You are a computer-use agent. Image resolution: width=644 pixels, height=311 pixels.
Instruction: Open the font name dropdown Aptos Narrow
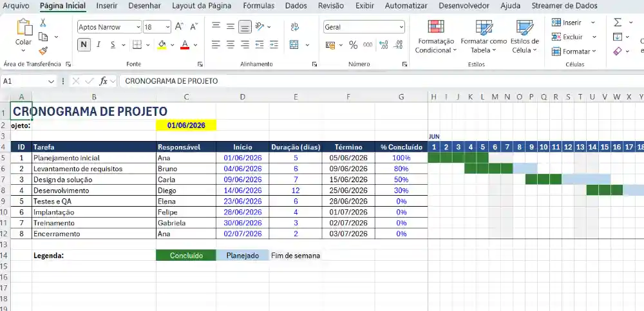click(x=138, y=27)
